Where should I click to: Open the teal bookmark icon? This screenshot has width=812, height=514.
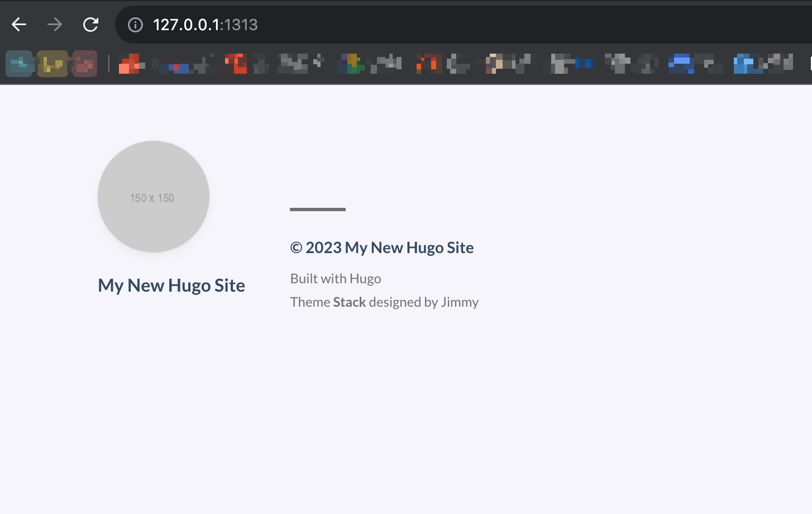pos(19,64)
